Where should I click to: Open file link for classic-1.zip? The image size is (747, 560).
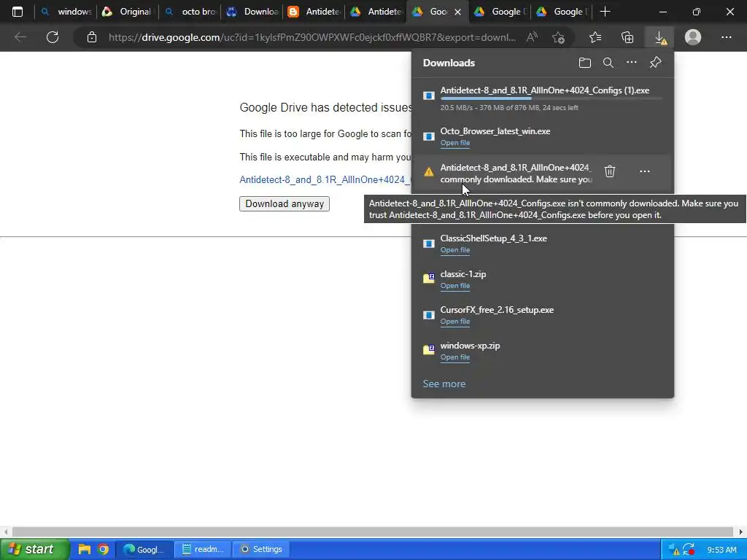coord(455,286)
